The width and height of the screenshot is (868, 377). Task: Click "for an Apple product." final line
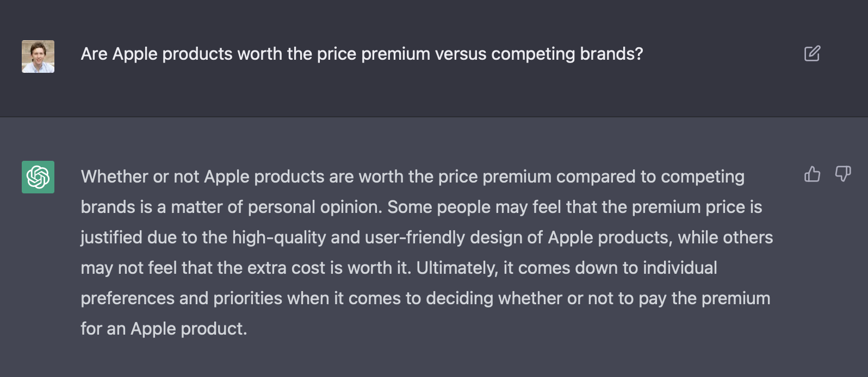[x=164, y=329]
